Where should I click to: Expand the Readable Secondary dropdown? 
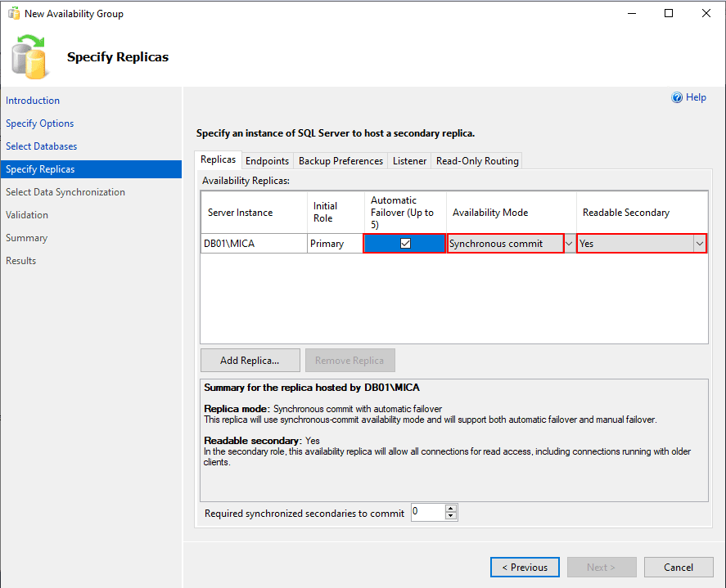(x=699, y=244)
